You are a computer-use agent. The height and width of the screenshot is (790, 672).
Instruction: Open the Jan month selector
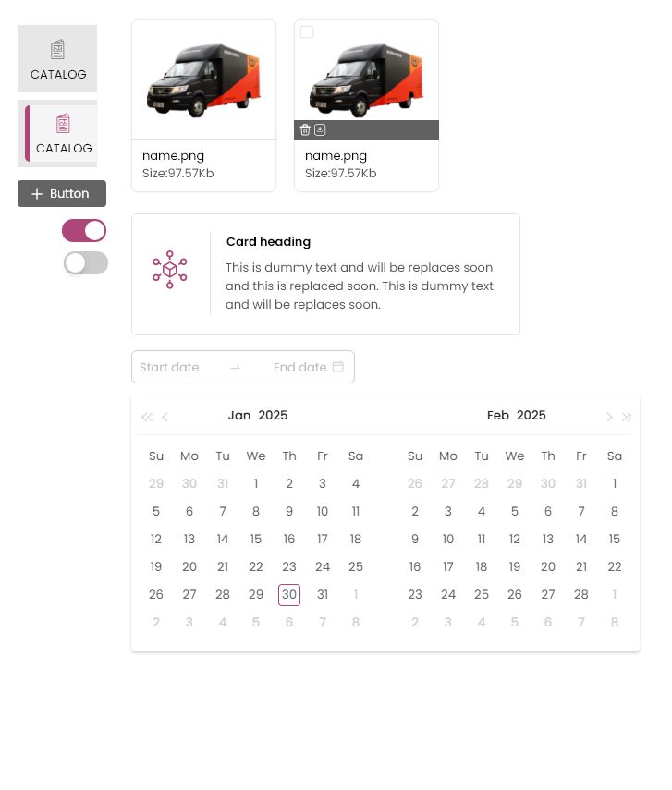[239, 416]
